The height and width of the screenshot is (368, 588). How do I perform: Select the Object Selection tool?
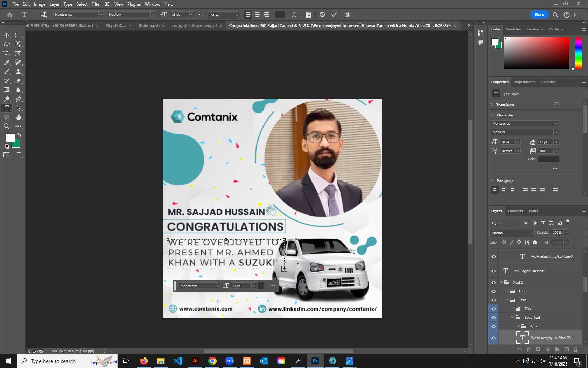pyautogui.click(x=19, y=44)
